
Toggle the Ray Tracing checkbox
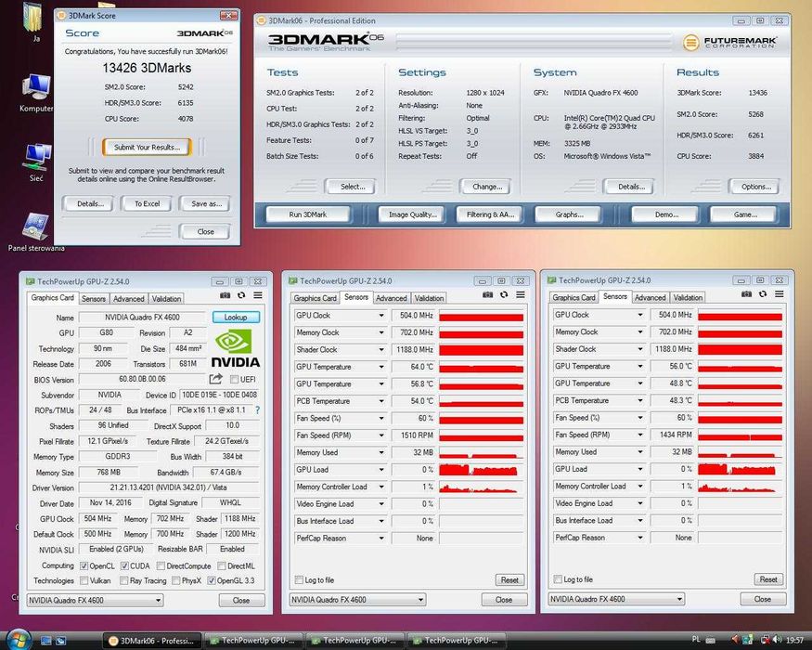123,580
